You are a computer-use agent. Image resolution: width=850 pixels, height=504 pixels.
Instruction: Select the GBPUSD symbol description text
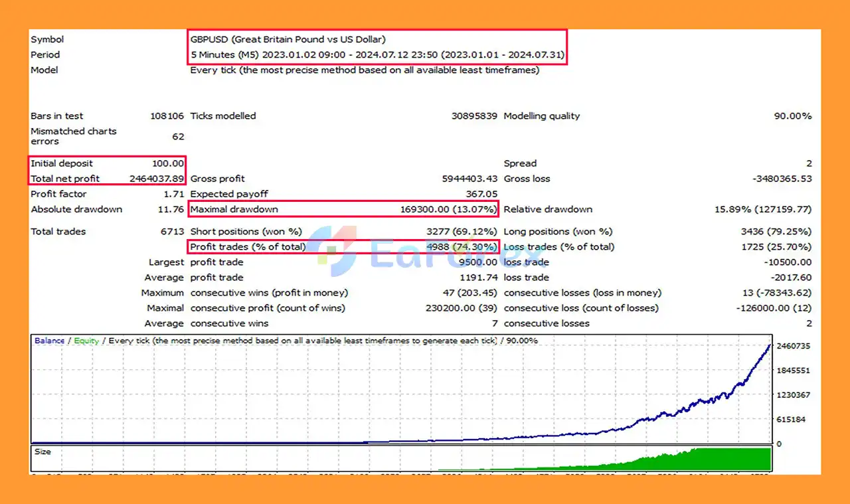[288, 39]
